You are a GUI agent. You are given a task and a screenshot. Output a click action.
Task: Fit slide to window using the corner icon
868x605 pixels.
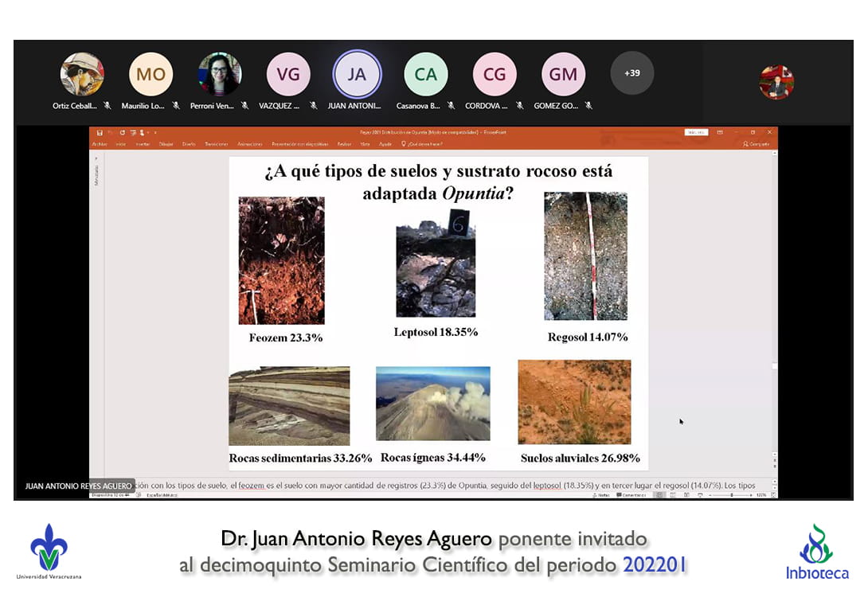point(773,495)
